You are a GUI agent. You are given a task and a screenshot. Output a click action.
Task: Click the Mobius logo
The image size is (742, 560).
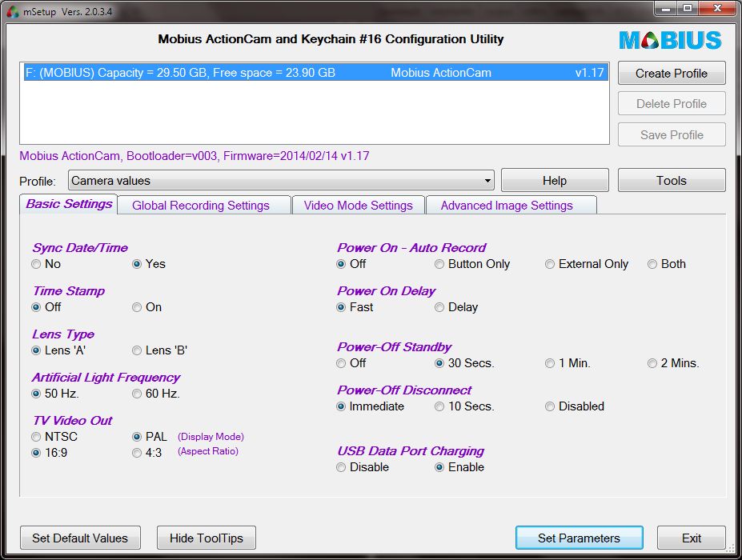[x=670, y=40]
